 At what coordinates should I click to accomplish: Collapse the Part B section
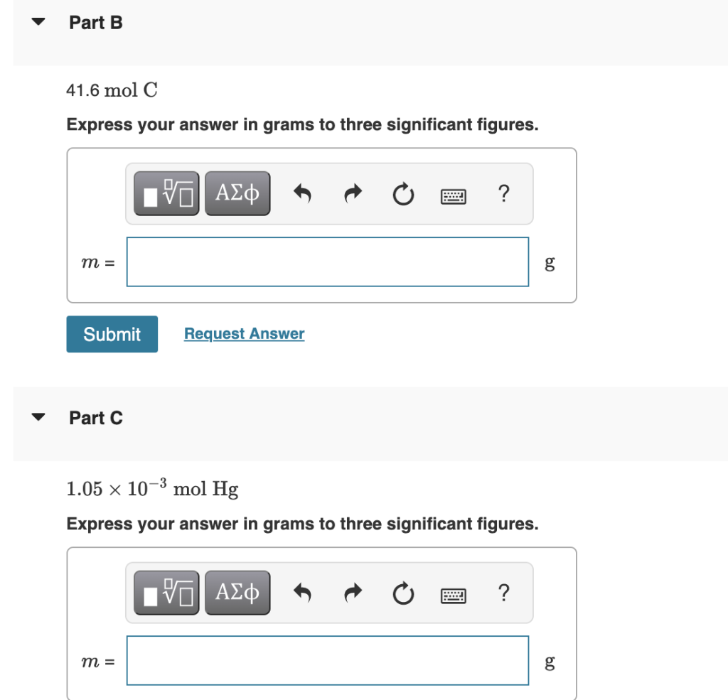coord(38,22)
